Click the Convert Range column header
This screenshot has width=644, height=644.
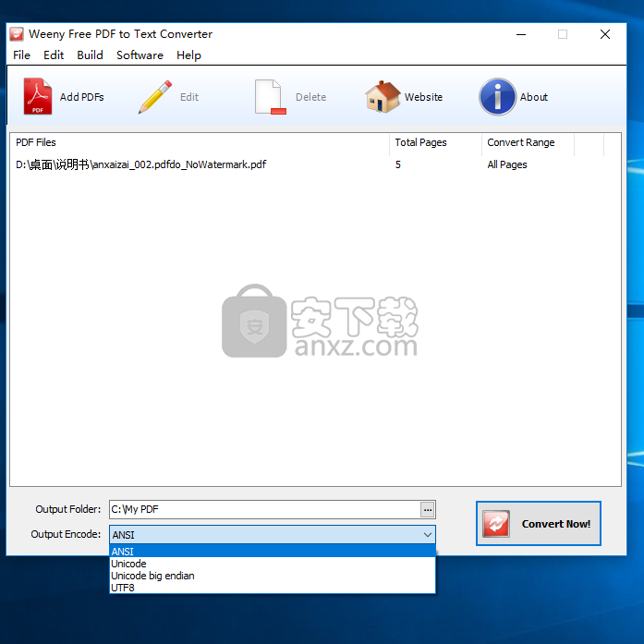(528, 142)
